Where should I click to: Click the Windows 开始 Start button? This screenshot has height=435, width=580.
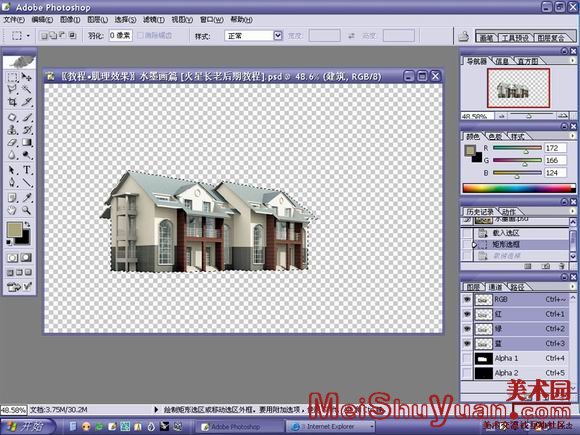(x=28, y=426)
